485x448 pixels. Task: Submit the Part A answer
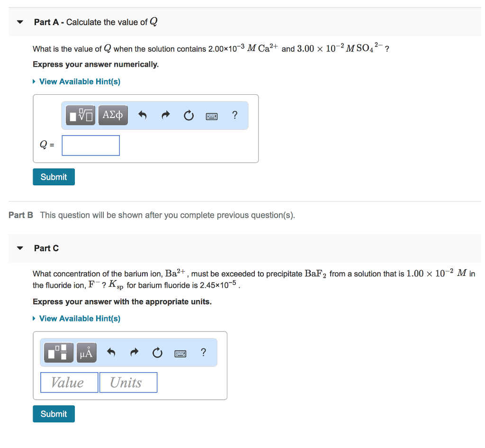pyautogui.click(x=54, y=177)
